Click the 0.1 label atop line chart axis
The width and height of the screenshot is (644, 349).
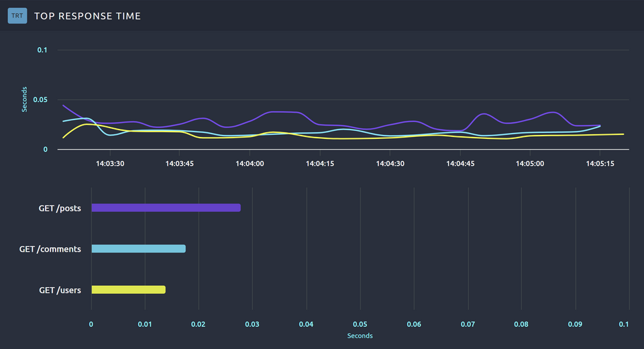coord(43,50)
